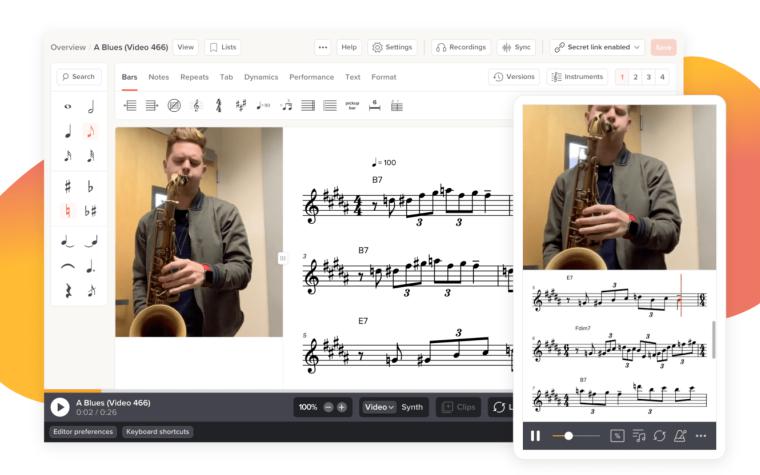Toggle the natural accidental
The image size is (760, 475).
pos(67,211)
